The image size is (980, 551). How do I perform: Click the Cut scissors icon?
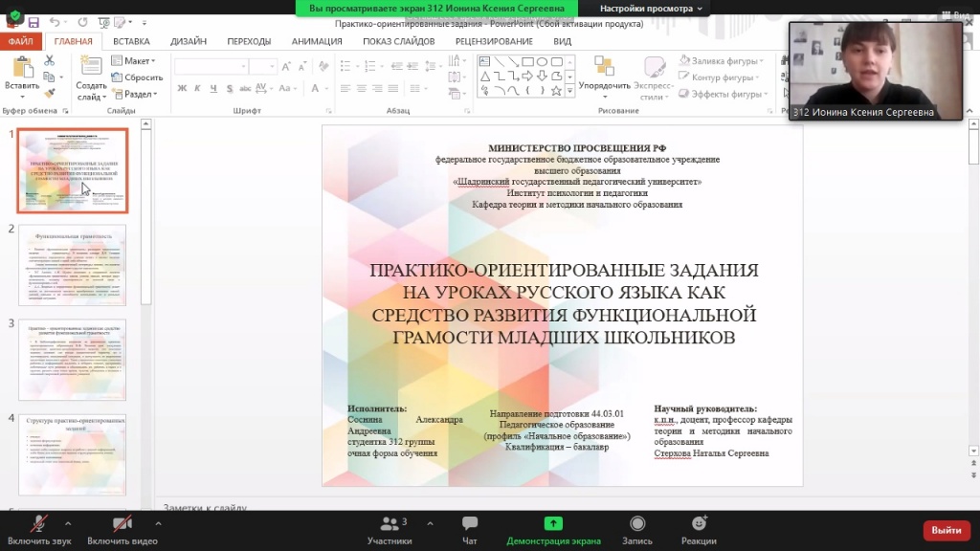(49, 61)
